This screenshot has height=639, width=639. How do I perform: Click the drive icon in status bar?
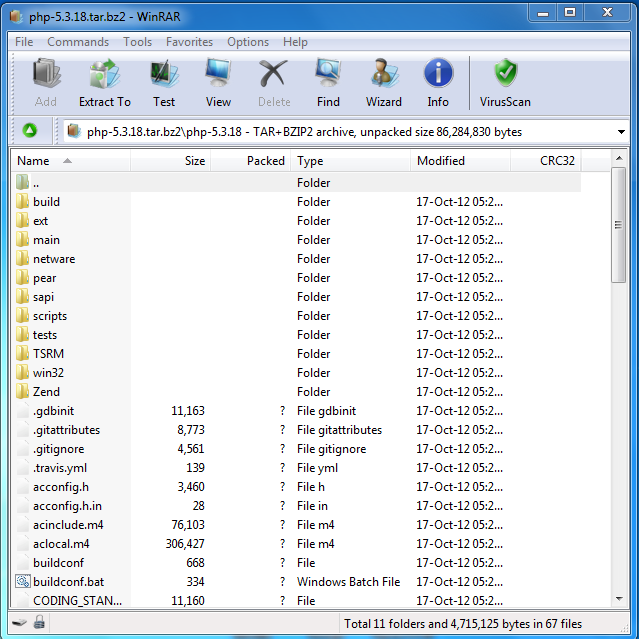(x=19, y=623)
